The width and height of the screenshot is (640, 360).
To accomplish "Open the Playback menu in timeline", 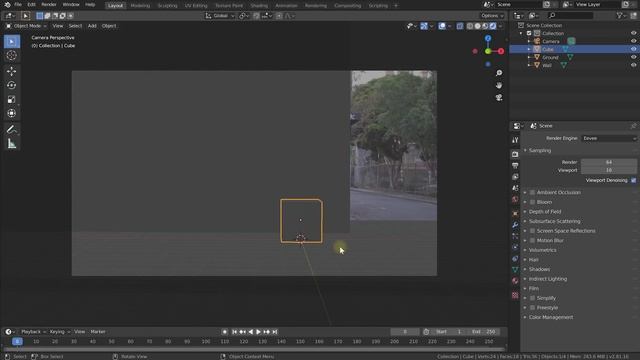I will pos(33,332).
